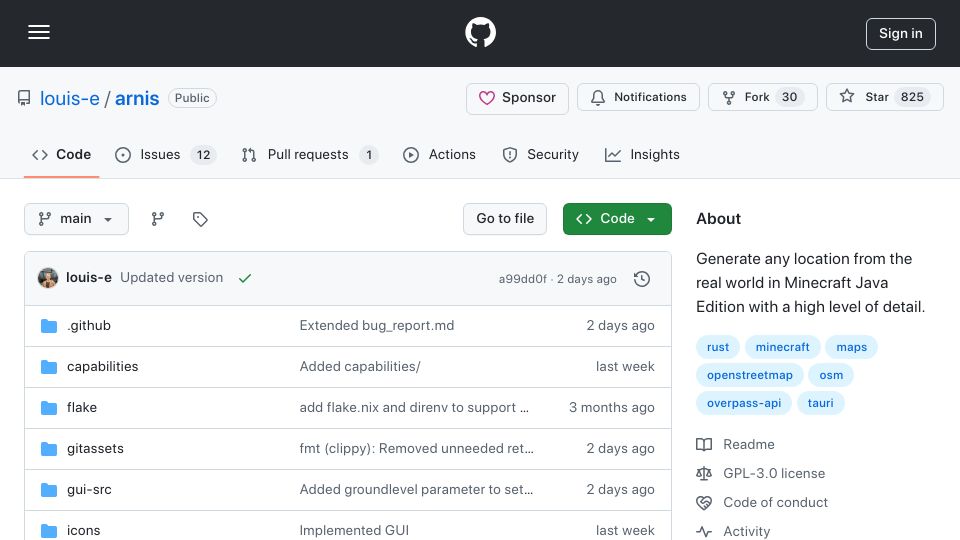
Task: Click the gitassets folder icon
Action: coord(49,449)
